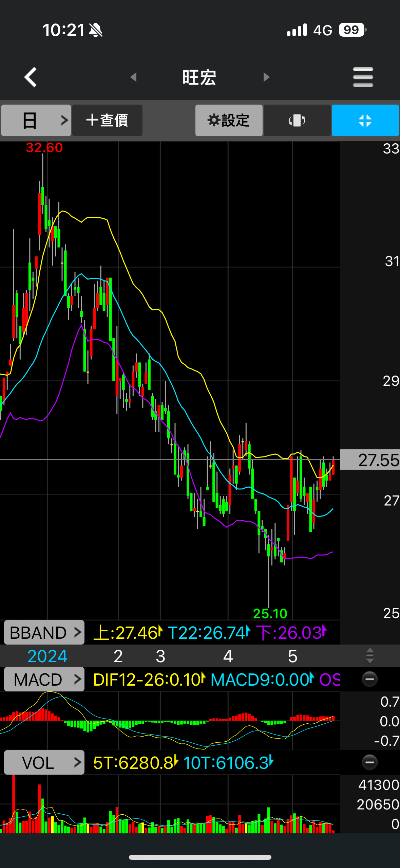Tap the current price label 27.55
The image size is (400, 868).
tap(370, 459)
